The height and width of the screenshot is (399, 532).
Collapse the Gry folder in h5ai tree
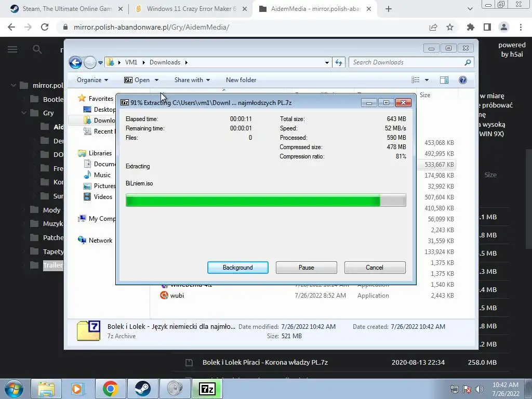coord(24,113)
